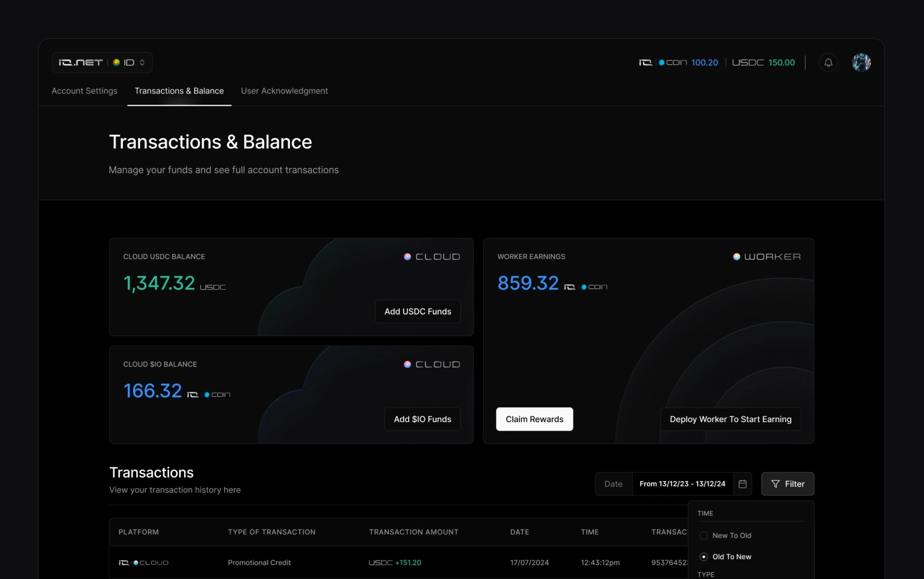Click the TIME column header in table
The height and width of the screenshot is (579, 924).
tap(590, 532)
